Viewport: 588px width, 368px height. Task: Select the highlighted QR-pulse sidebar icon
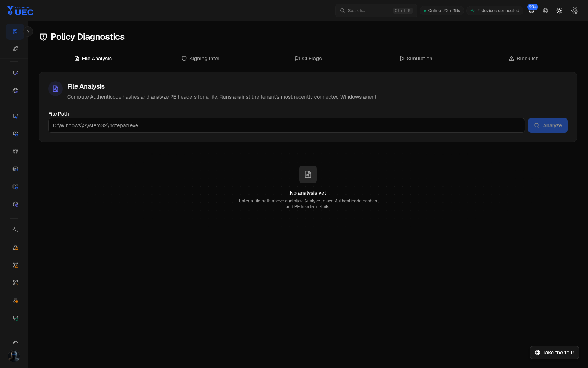(15, 32)
